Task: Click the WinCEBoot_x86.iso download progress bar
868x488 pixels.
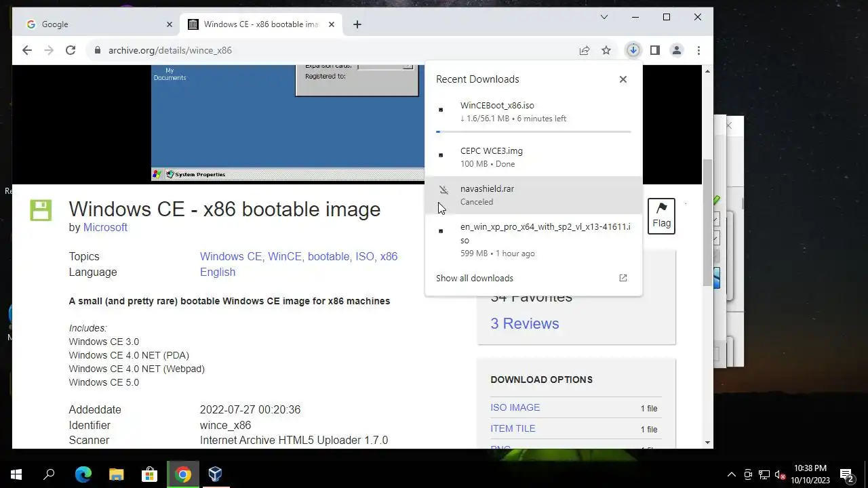Action: click(x=534, y=131)
